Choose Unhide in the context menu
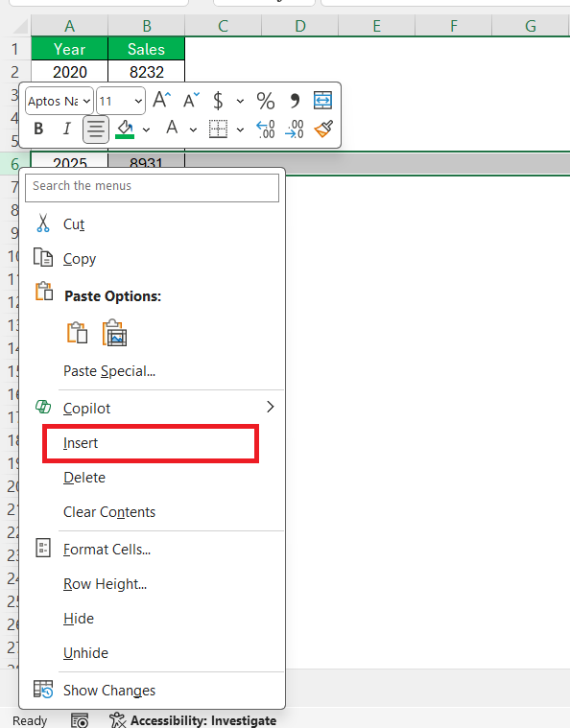570x728 pixels. (x=152, y=653)
